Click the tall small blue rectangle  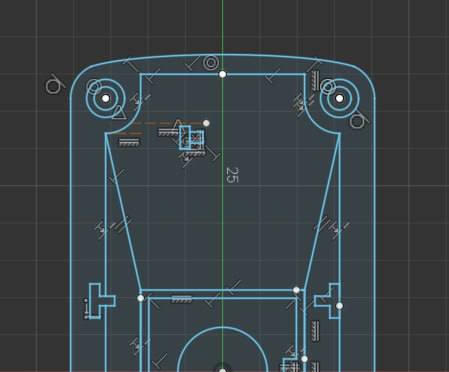[x=185, y=138]
